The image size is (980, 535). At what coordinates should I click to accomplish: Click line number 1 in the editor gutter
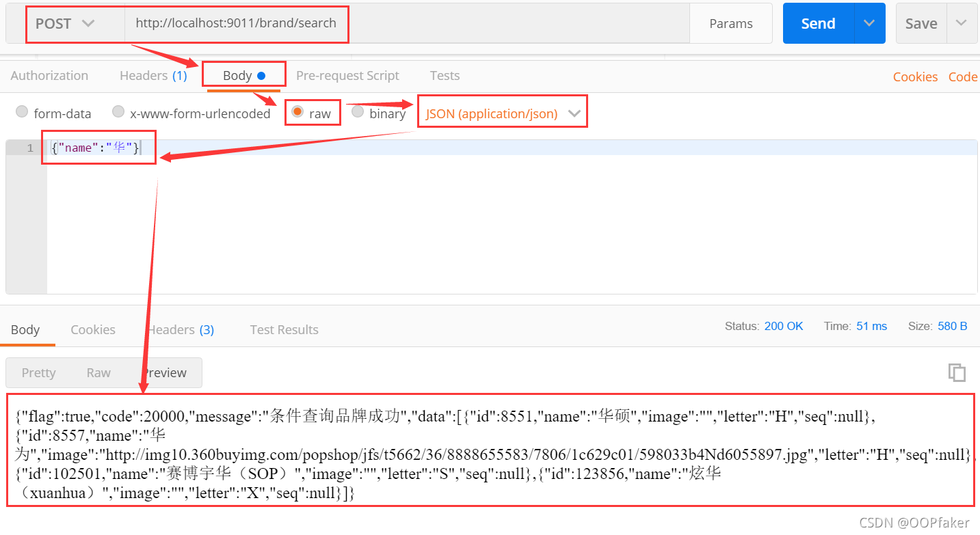tap(29, 148)
